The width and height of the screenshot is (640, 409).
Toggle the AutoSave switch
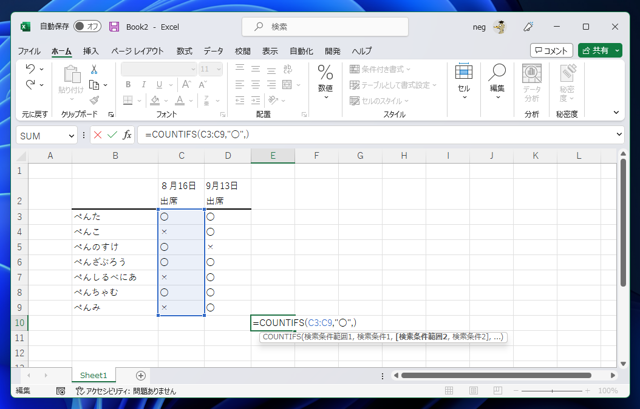pyautogui.click(x=87, y=27)
